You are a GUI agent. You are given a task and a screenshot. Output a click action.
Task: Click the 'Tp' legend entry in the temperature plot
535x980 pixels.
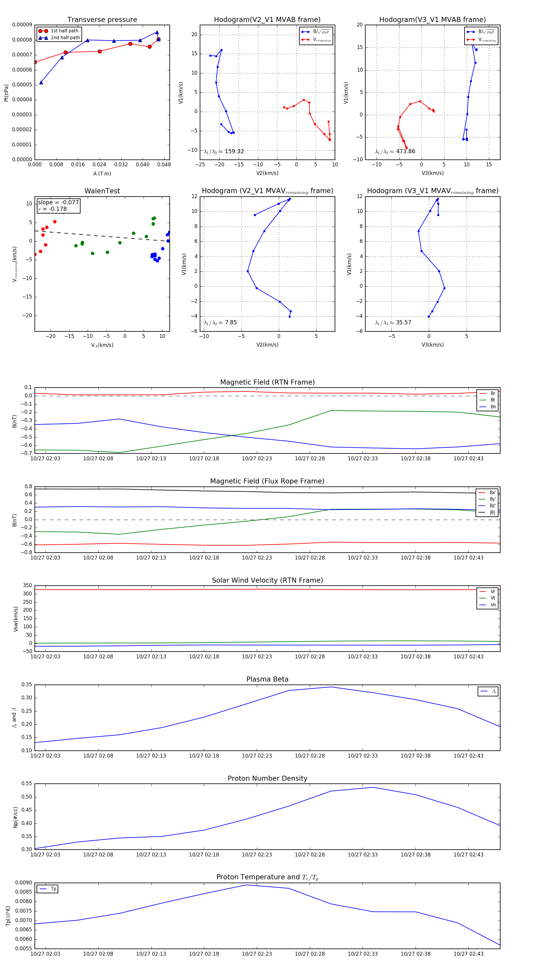point(48,889)
